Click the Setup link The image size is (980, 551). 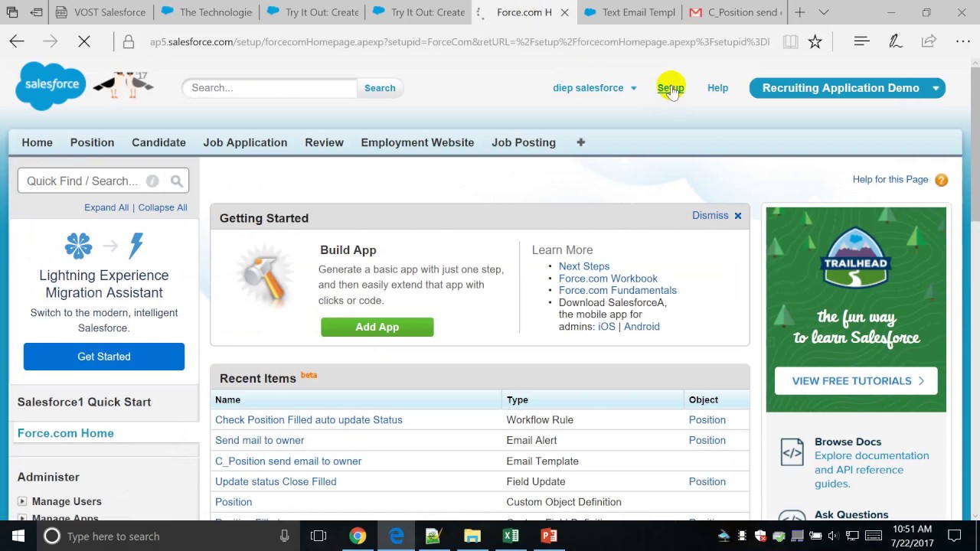coord(671,88)
